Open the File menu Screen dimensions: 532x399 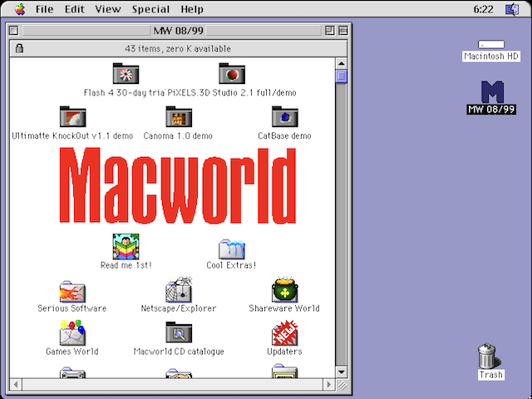44,9
